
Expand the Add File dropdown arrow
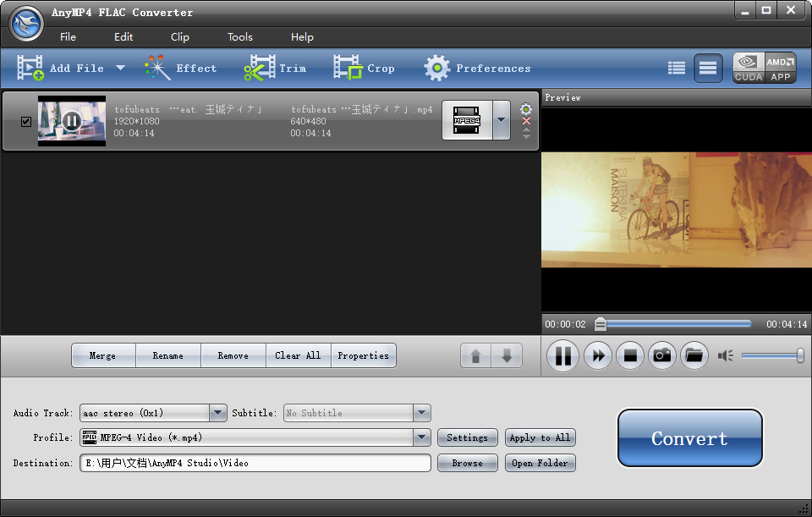tap(120, 69)
